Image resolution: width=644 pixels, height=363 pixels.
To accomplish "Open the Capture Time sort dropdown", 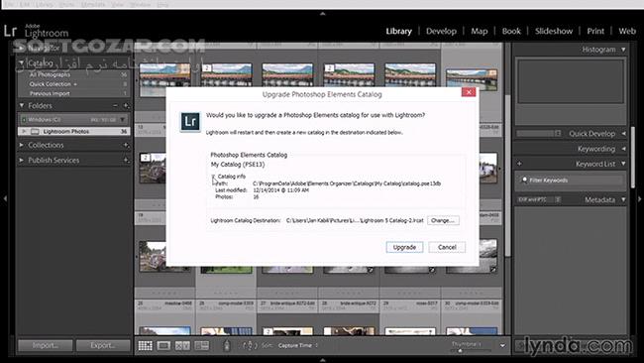I will [x=298, y=345].
